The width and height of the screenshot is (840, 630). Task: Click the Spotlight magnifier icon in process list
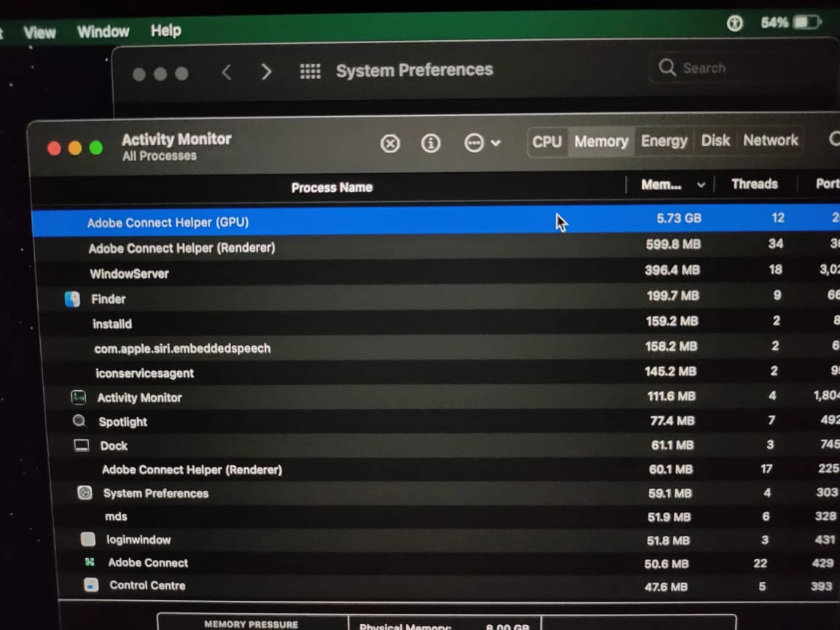tap(79, 421)
